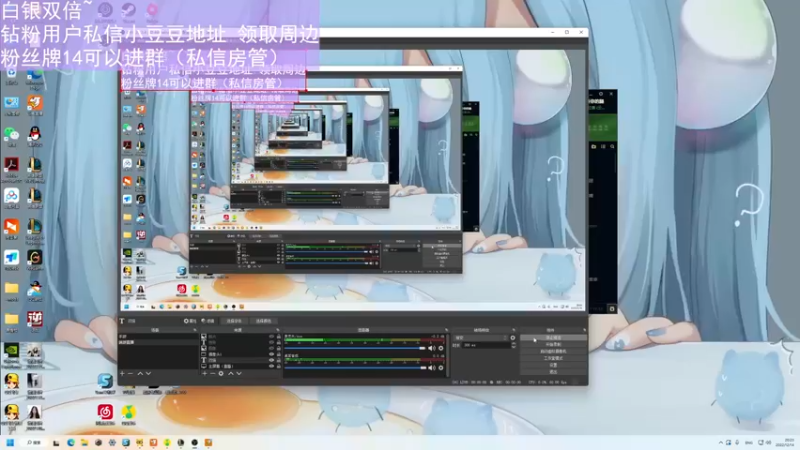Open WeChat desktop shortcut
800x450 pixels.
tap(11, 135)
